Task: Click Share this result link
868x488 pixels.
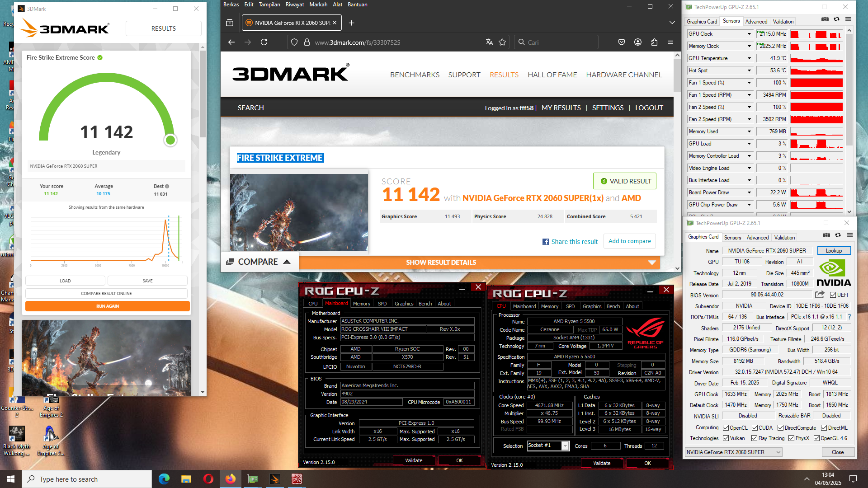Action: point(570,242)
